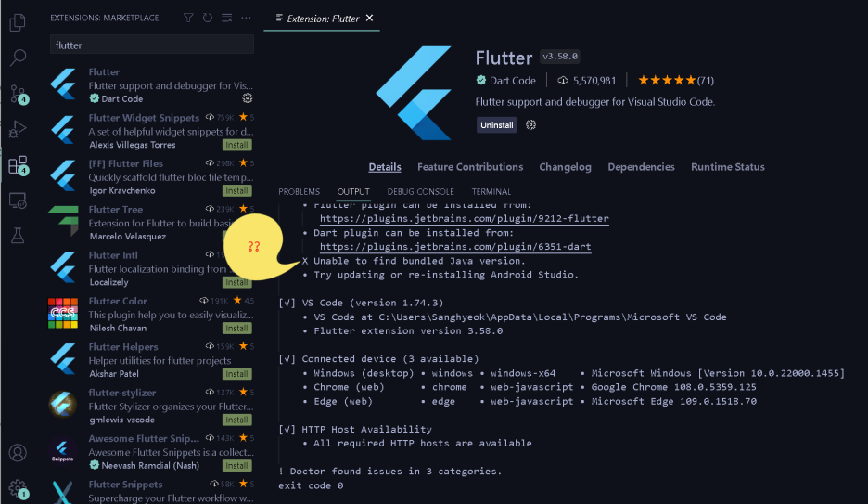Click the Uninstall button

coord(496,125)
